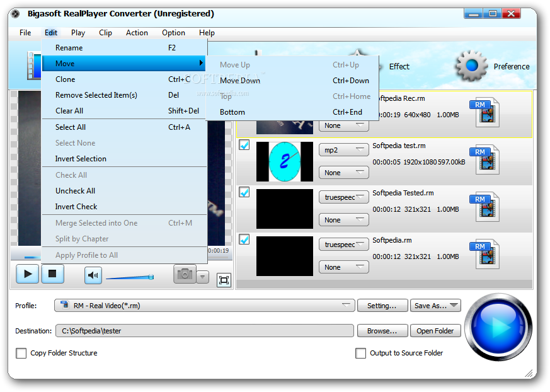Open None dropdown for Softpedia Tested.rm
The height and width of the screenshot is (392, 550).
coord(344,220)
